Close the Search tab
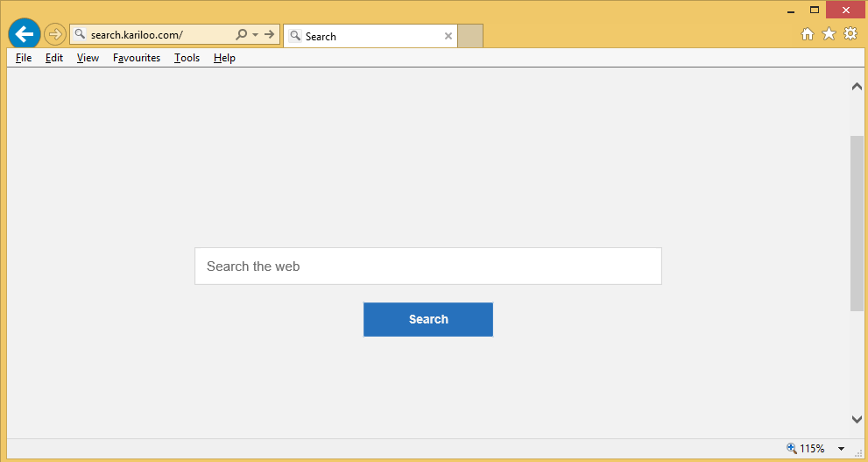Screen dimensions: 868x462 (448, 36)
